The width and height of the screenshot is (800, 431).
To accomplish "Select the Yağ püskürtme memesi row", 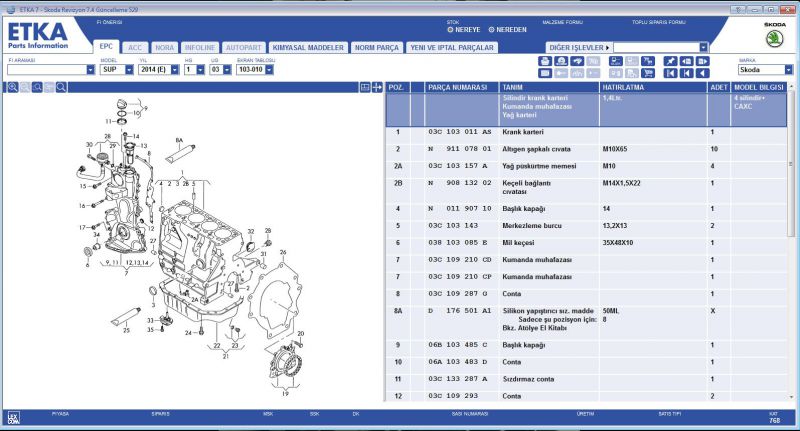I will coord(586,166).
